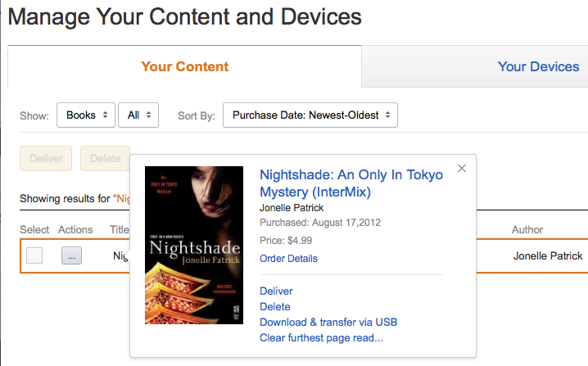Choose Deliver in popup menu
The width and height of the screenshot is (588, 366).
coord(276,291)
